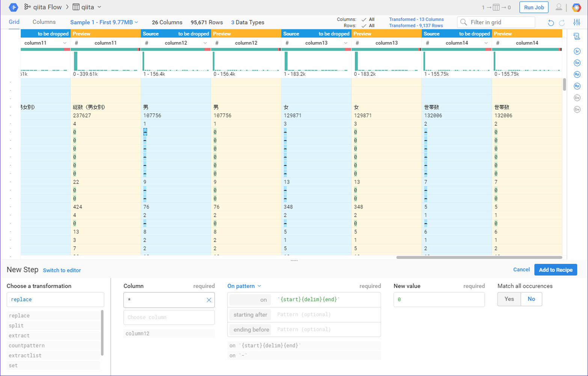The image size is (588, 376).
Task: Click the Add to Recipe button
Action: point(555,270)
